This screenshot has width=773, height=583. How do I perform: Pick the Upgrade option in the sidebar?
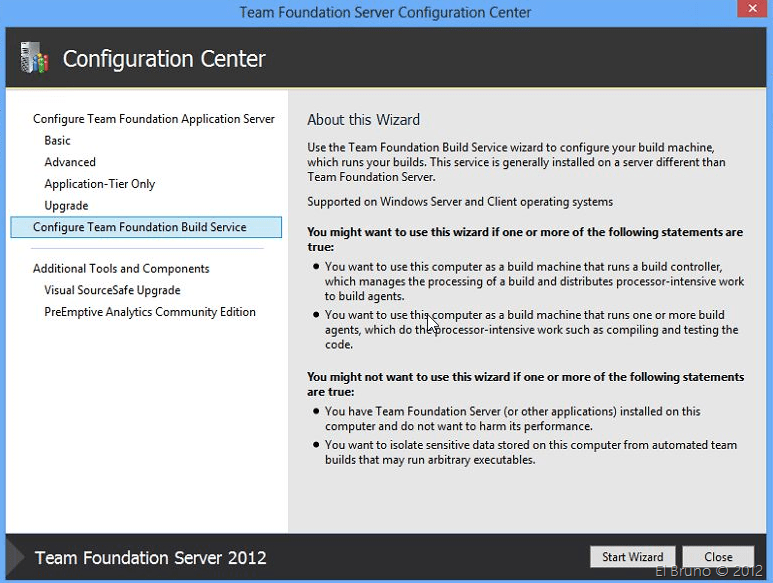(66, 206)
